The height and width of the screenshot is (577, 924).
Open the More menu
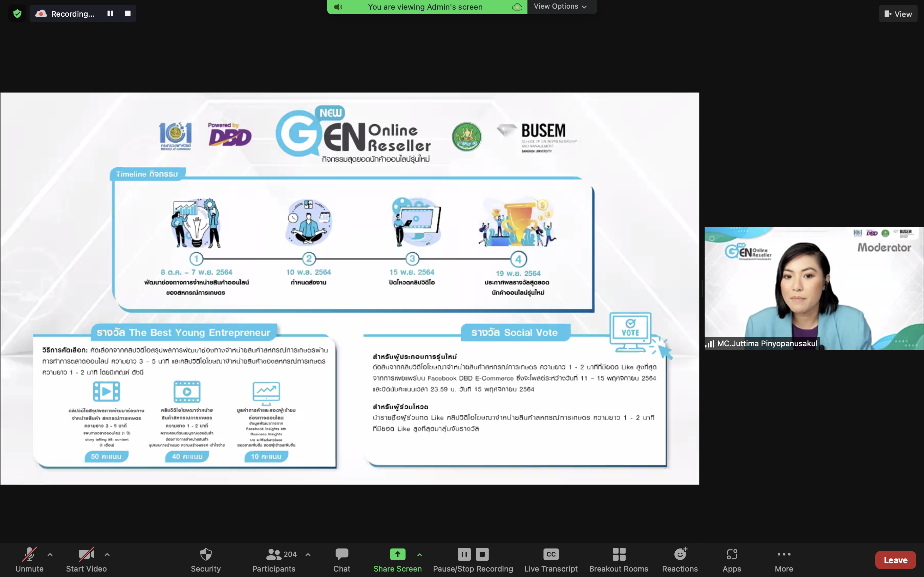point(783,555)
